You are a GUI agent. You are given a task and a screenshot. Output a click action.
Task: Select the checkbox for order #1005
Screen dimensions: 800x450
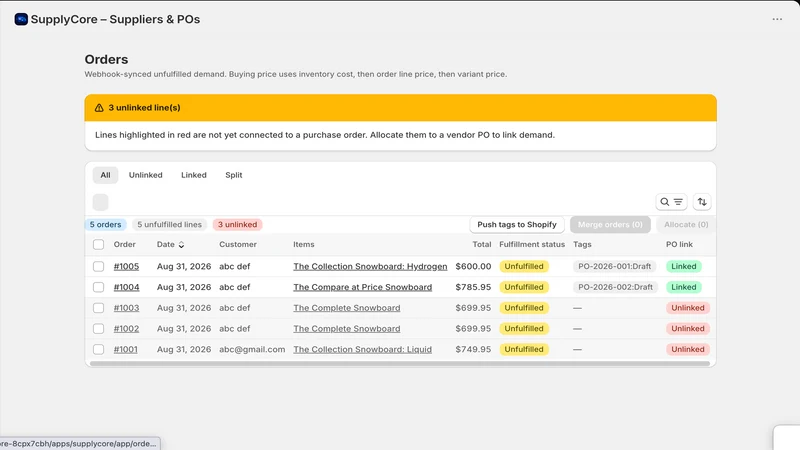tap(98, 266)
